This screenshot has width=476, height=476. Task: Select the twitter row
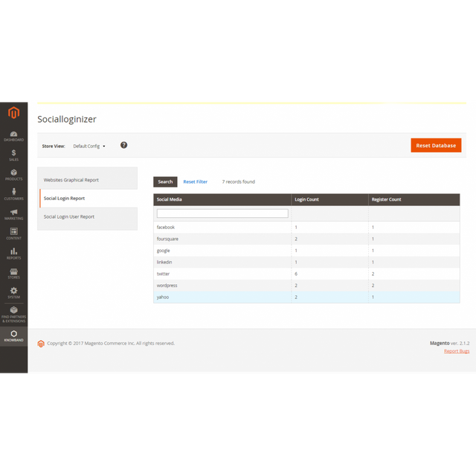(306, 274)
